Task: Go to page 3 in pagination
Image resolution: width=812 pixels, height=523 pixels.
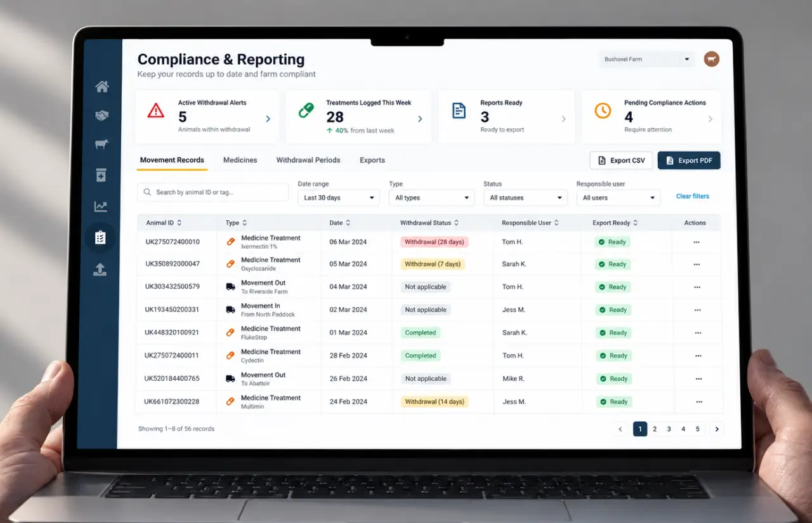Action: (x=669, y=429)
